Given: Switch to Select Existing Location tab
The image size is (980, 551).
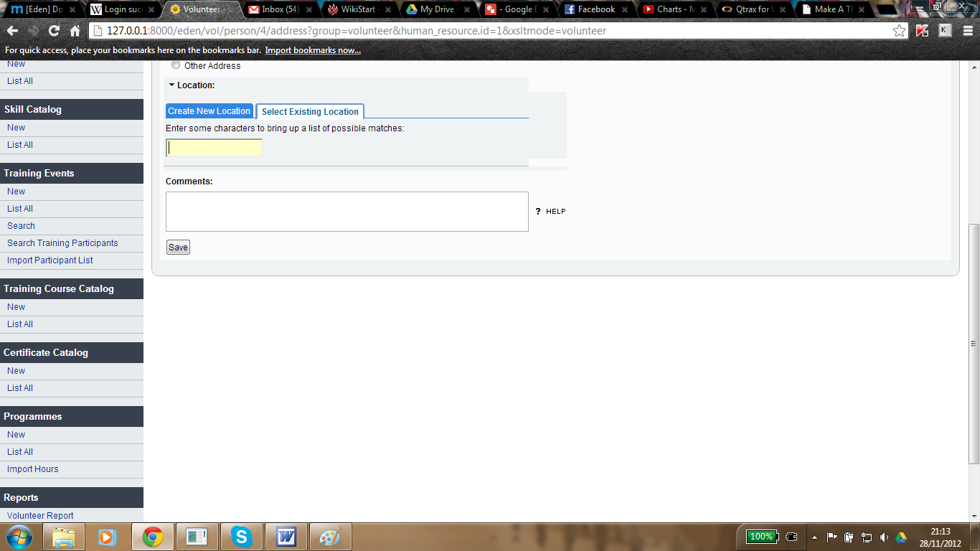Looking at the screenshot, I should (310, 112).
